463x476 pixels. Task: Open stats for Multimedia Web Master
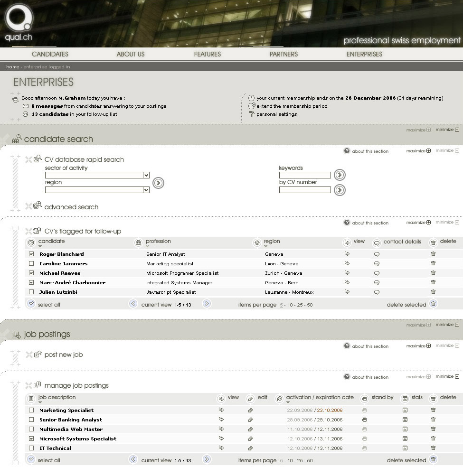[405, 429]
